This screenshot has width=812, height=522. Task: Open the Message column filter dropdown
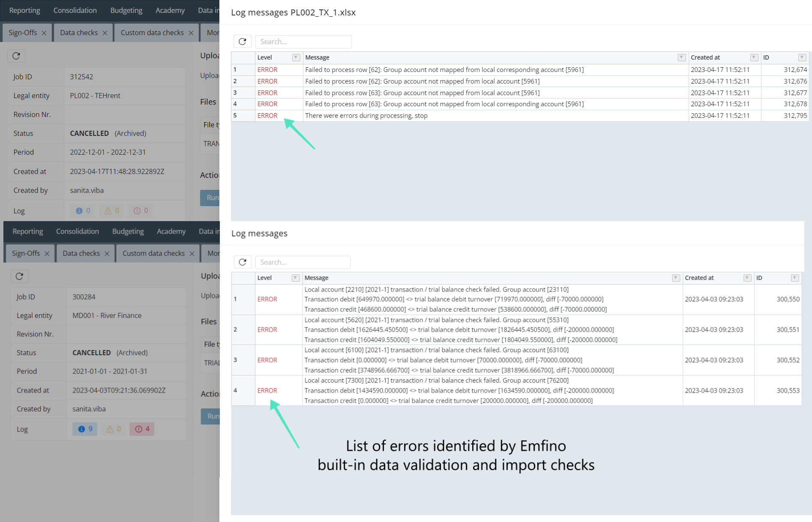pyautogui.click(x=681, y=57)
